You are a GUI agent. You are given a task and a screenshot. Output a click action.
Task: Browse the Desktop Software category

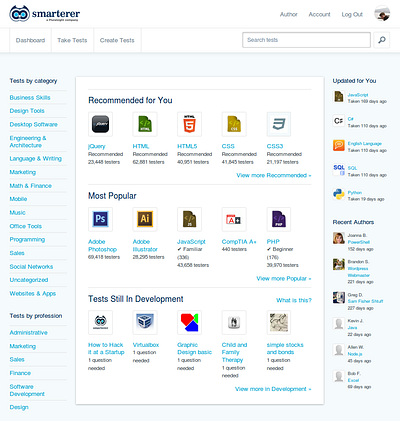[x=34, y=124]
